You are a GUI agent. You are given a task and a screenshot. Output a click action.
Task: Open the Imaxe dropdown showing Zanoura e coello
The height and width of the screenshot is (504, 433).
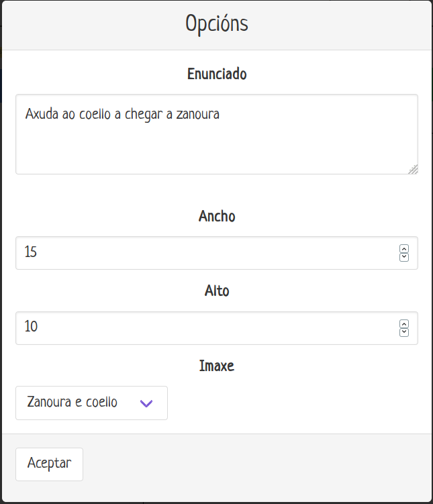tap(91, 403)
